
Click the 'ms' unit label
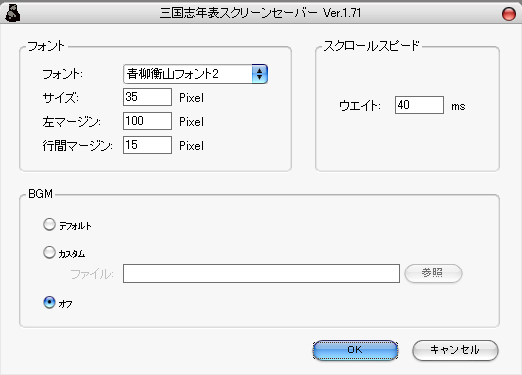[458, 107]
